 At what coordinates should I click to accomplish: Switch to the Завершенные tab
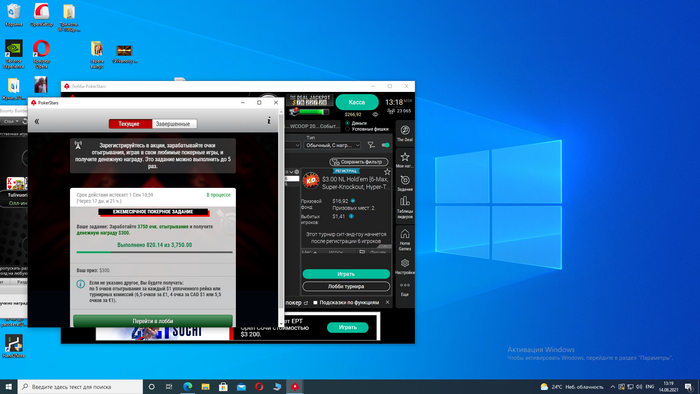tap(174, 124)
